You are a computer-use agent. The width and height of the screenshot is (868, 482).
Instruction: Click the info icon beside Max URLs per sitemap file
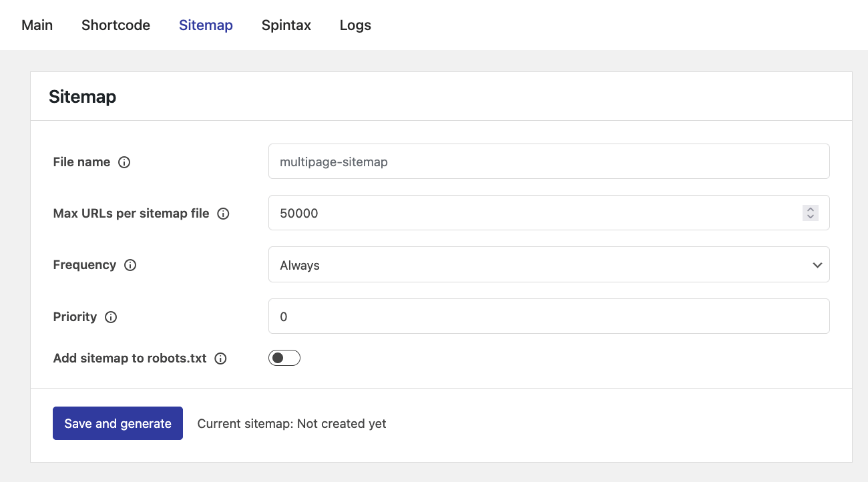click(x=223, y=213)
